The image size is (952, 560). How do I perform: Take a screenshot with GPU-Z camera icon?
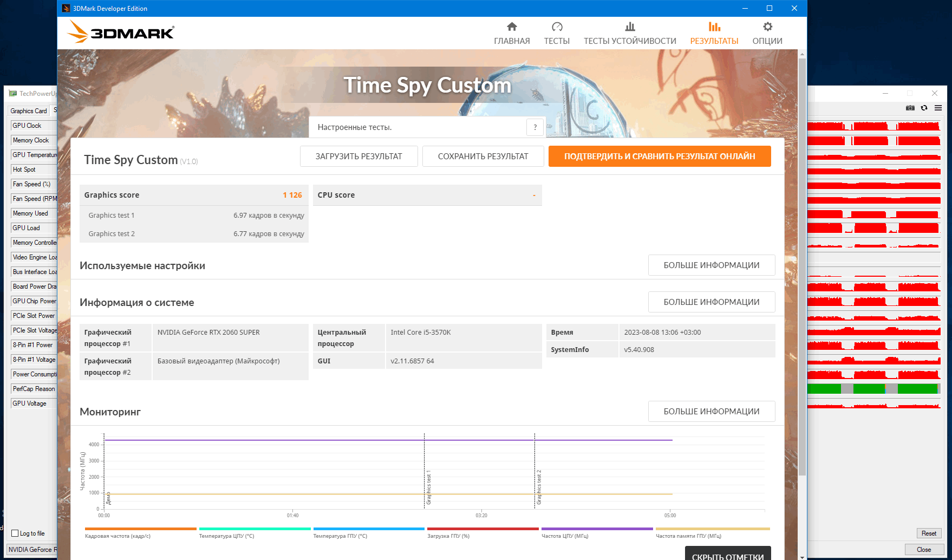point(910,108)
